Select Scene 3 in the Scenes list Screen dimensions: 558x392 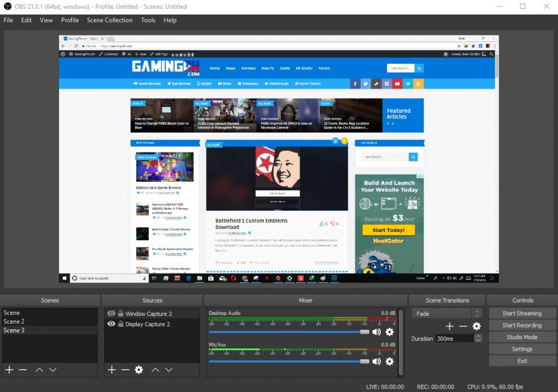(x=50, y=330)
